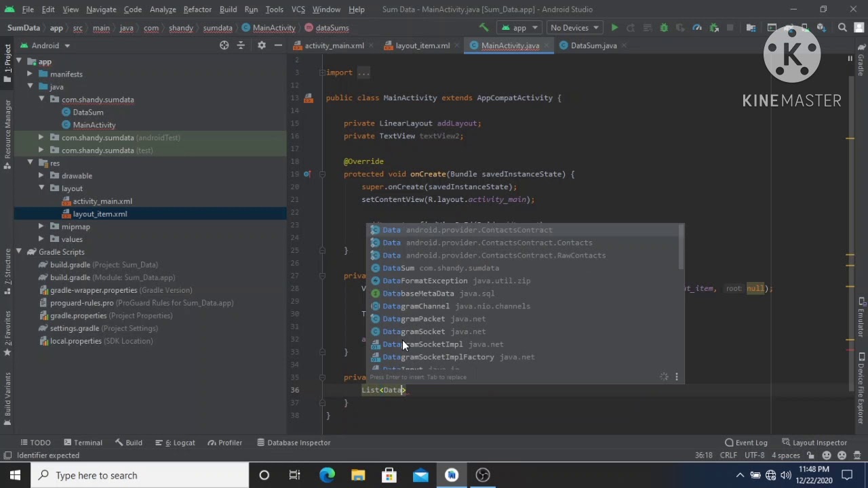Open the No Devices dropdown
Screen dimensions: 868x488
point(574,28)
